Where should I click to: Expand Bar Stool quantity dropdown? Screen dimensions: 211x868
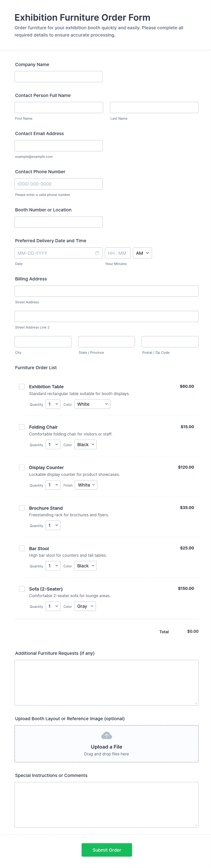[53, 566]
